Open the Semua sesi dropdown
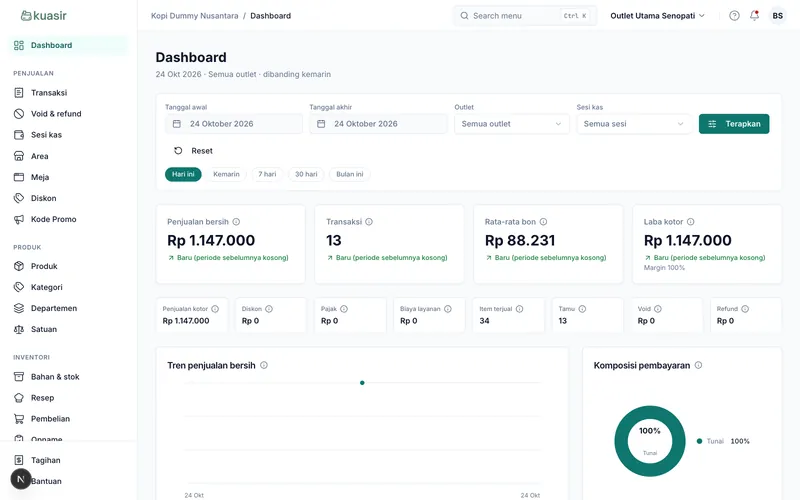 634,124
